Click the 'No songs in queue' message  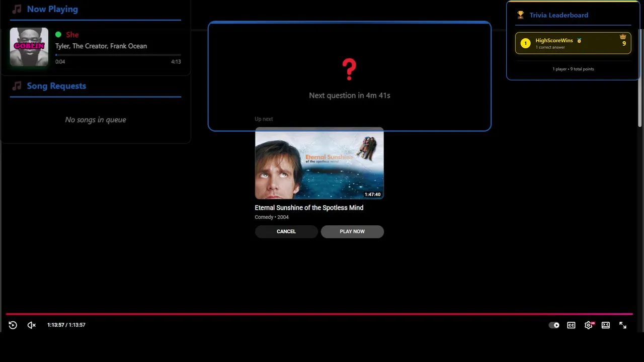coord(96,120)
